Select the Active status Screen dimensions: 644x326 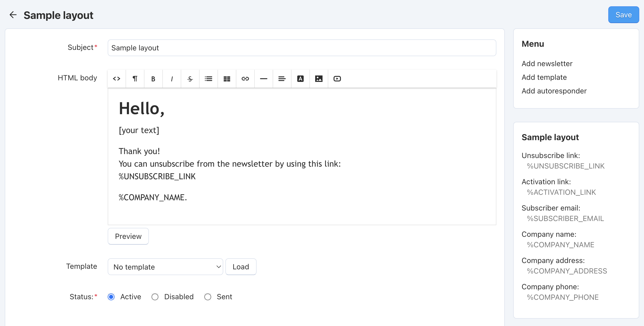click(x=111, y=297)
